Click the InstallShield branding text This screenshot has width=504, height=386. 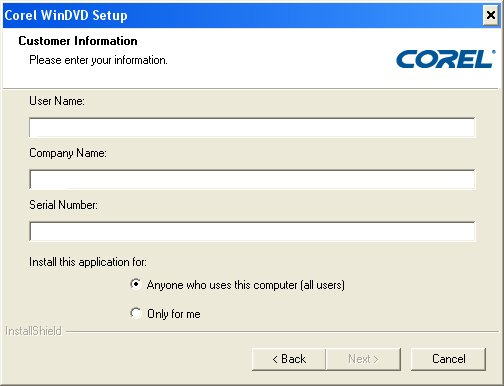(33, 331)
